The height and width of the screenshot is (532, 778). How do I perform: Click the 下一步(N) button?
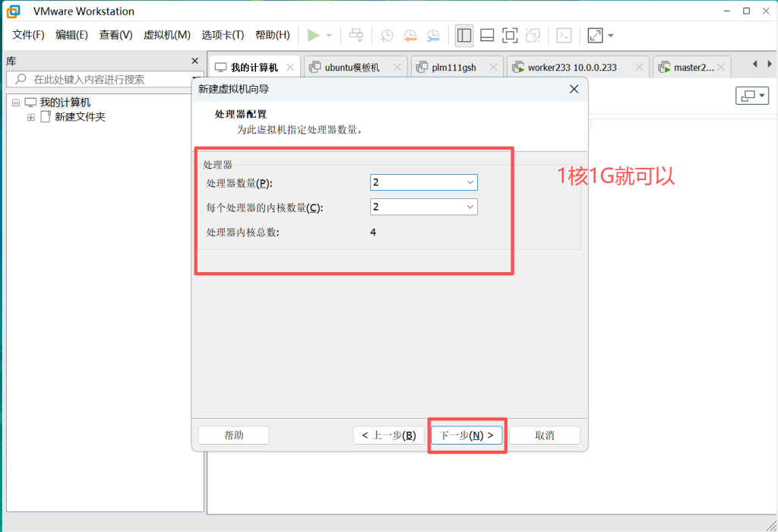pyautogui.click(x=466, y=435)
